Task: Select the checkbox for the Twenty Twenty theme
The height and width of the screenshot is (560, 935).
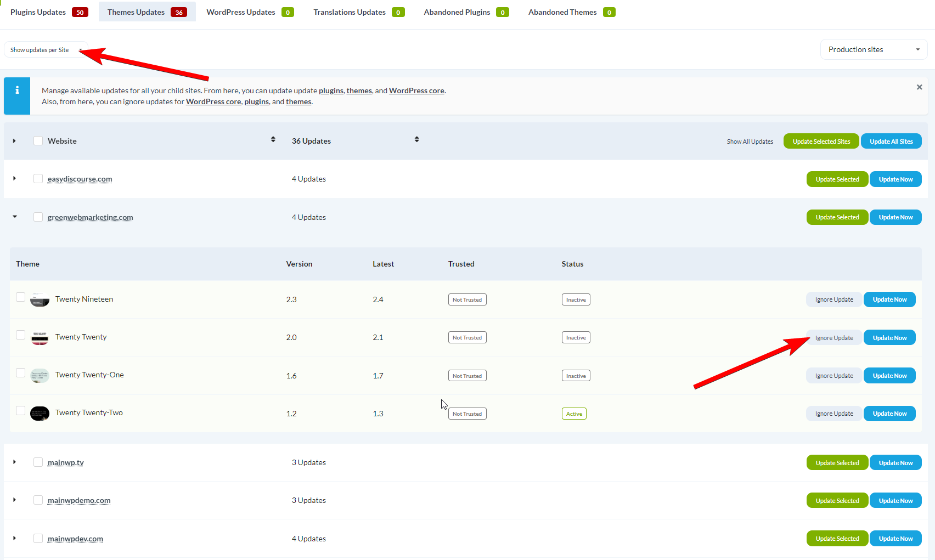Action: pos(20,335)
